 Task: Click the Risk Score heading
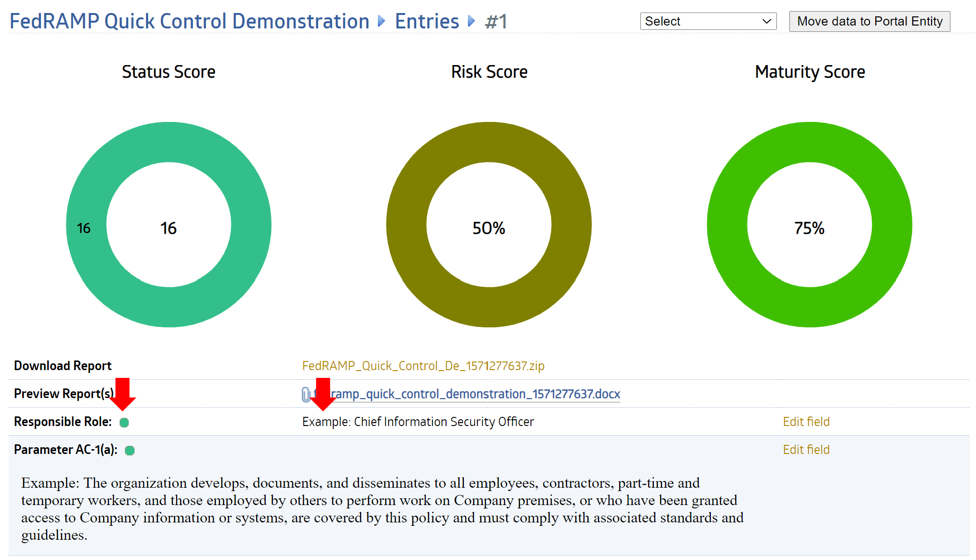(489, 72)
